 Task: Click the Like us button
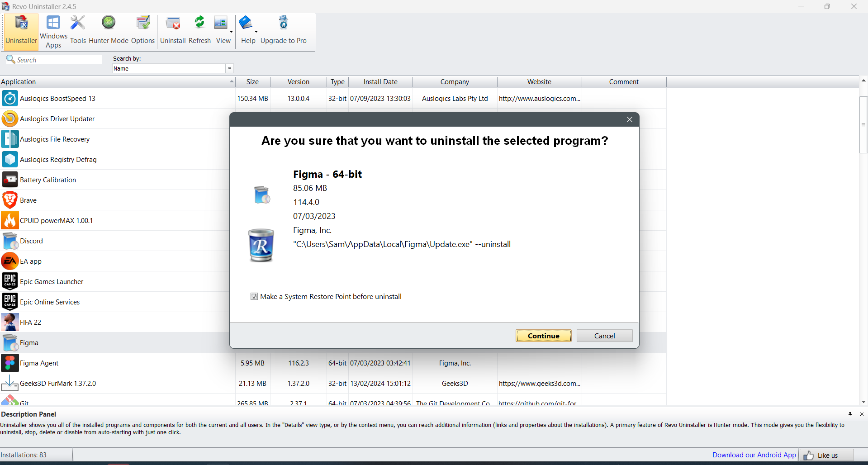click(827, 455)
